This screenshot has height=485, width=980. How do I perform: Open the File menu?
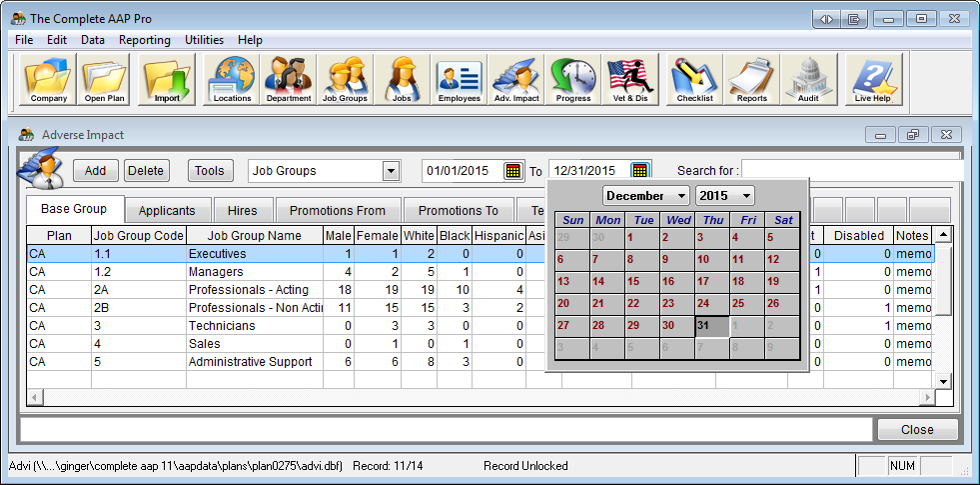(x=24, y=40)
